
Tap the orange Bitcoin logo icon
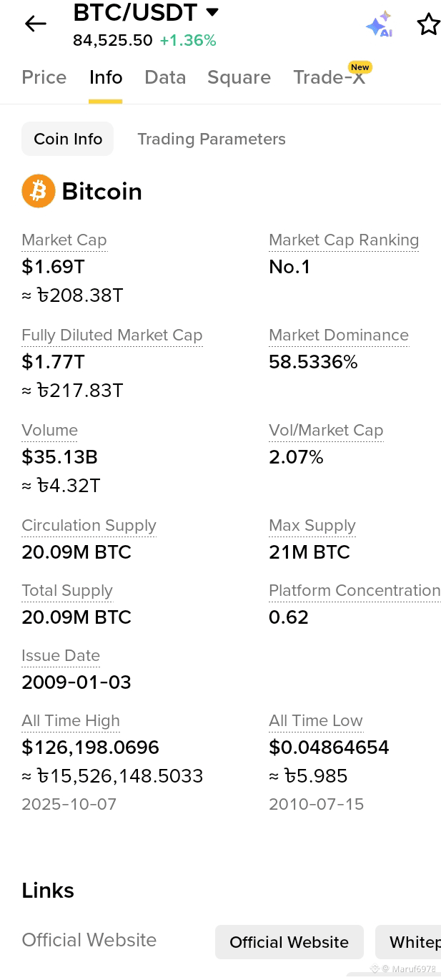pos(39,191)
